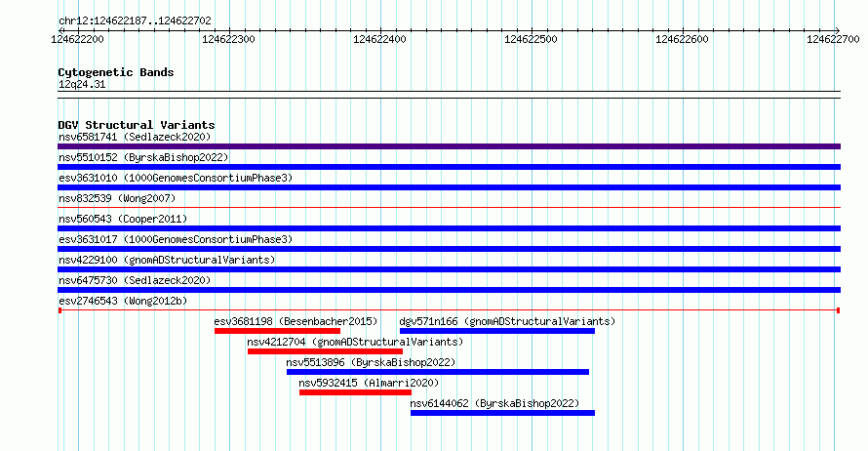This screenshot has width=868, height=451.
Task: Select the blue bar under nsv5510152
Action: [449, 167]
